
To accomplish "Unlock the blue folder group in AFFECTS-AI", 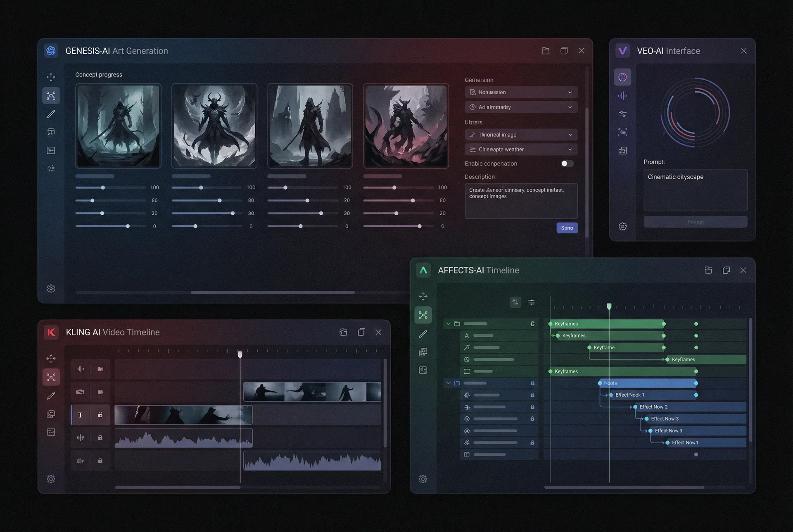I will (532, 383).
